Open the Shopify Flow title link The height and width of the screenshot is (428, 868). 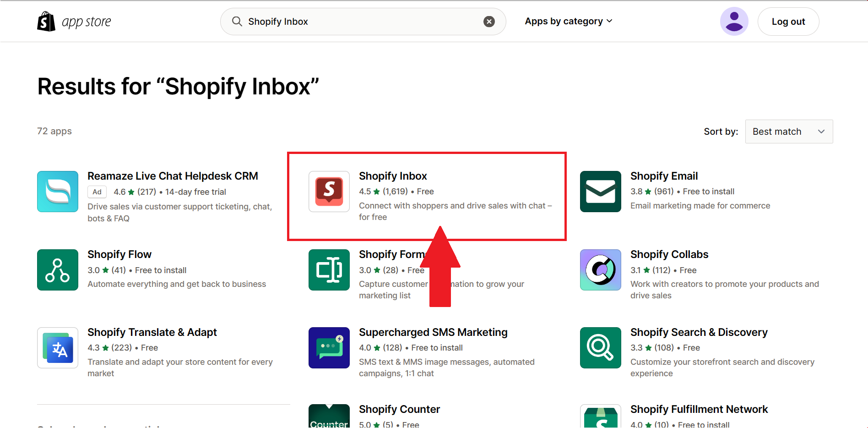[x=119, y=254]
